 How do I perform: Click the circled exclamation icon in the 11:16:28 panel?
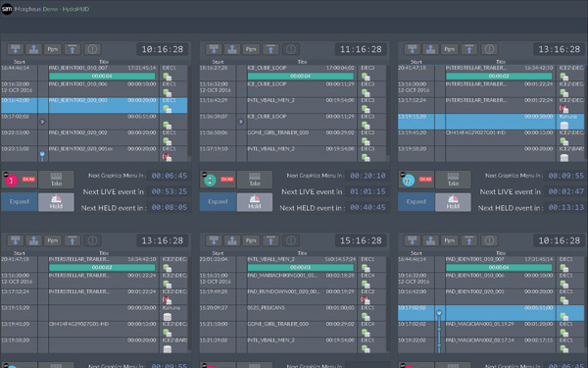coord(291,49)
